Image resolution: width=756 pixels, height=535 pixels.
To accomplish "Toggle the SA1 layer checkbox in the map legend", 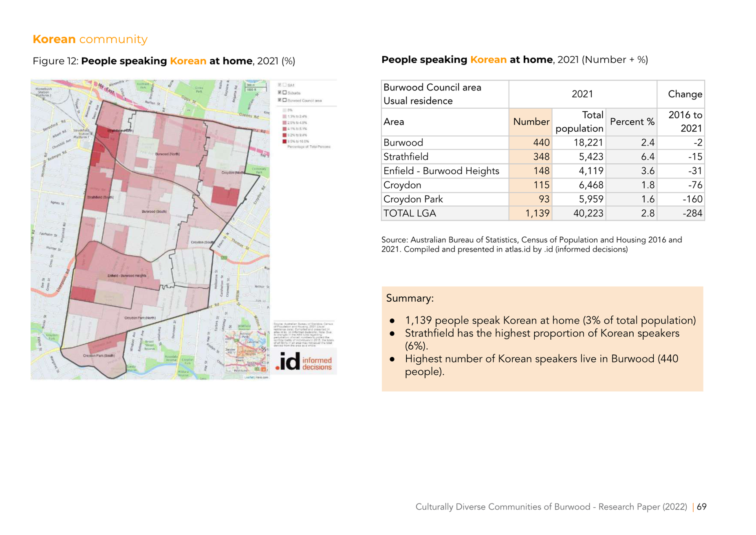I will [x=280, y=85].
